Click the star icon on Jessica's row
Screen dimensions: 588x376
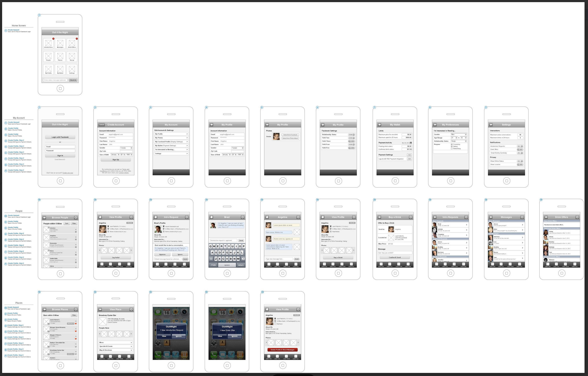76,232
